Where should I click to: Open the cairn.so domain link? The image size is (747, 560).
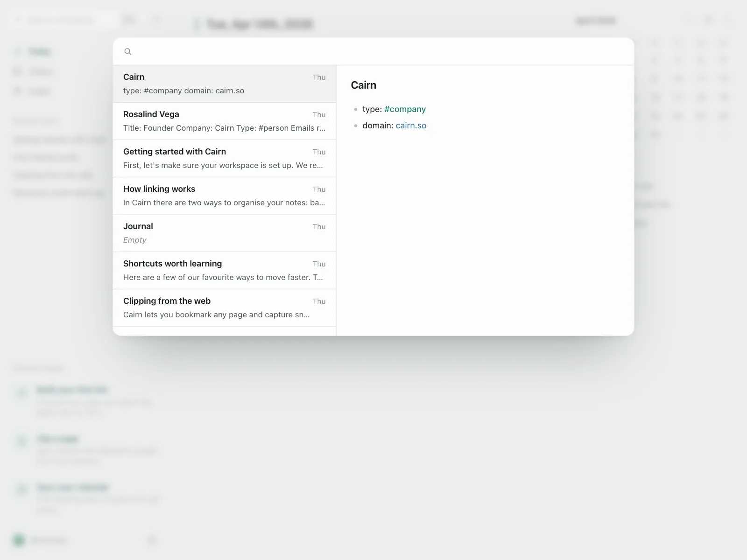point(411,126)
